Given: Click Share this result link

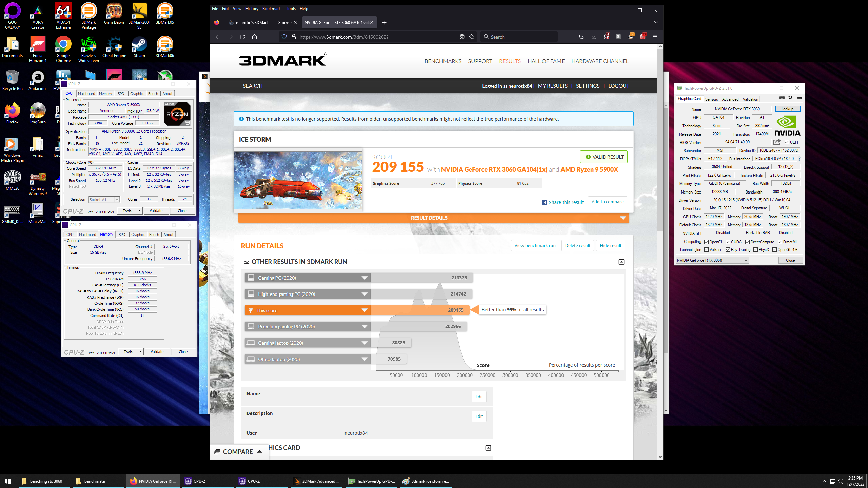Looking at the screenshot, I should (563, 202).
